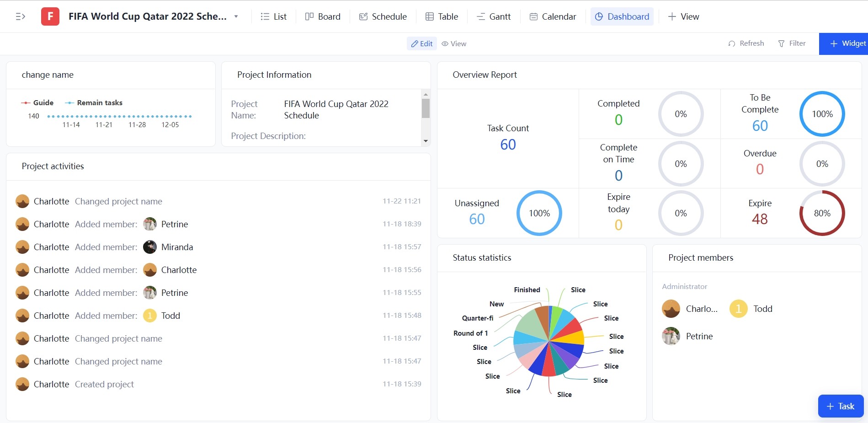Viewport: 868px width, 423px height.
Task: Switch to the Board view icon
Action: 309,16
